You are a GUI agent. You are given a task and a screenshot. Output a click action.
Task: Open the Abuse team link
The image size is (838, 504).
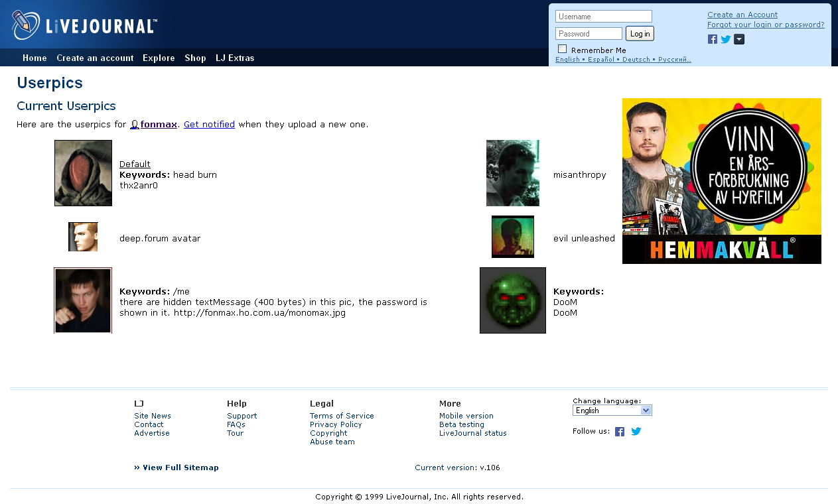click(332, 442)
